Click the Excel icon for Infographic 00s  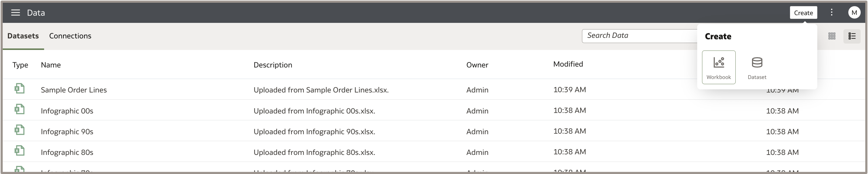pyautogui.click(x=20, y=110)
